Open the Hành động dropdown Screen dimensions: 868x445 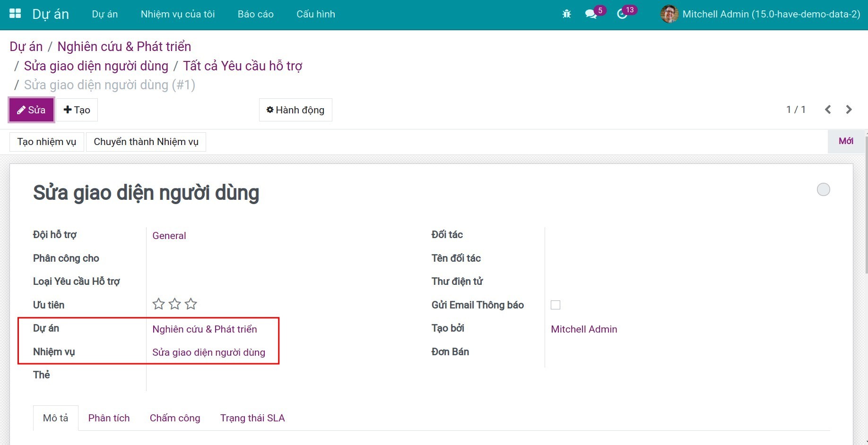coord(295,110)
